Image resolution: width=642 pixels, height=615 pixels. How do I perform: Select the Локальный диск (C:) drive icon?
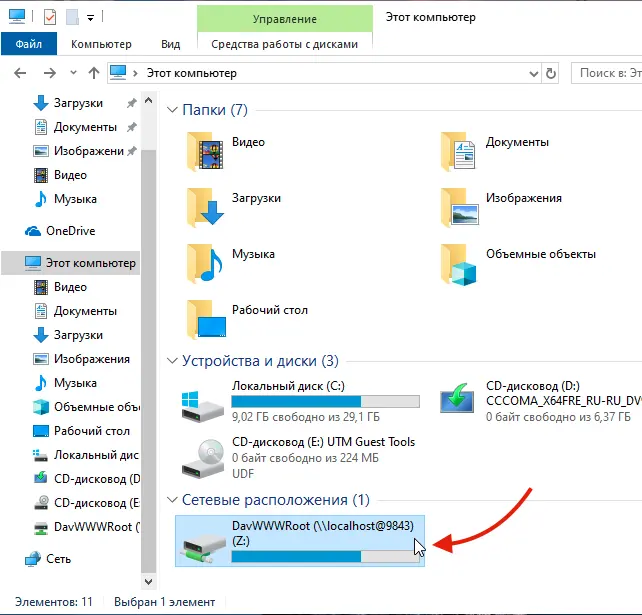click(x=203, y=406)
